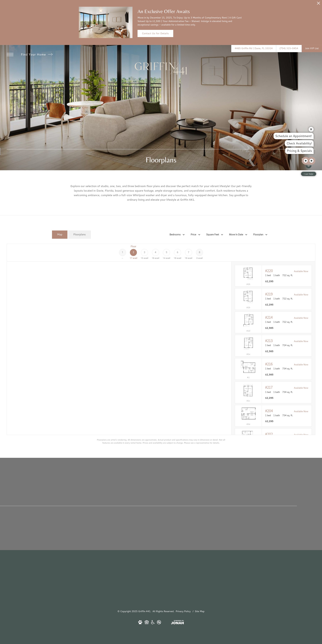
Task: Expand the Square Feet filter dropdown
Action: click(214, 235)
